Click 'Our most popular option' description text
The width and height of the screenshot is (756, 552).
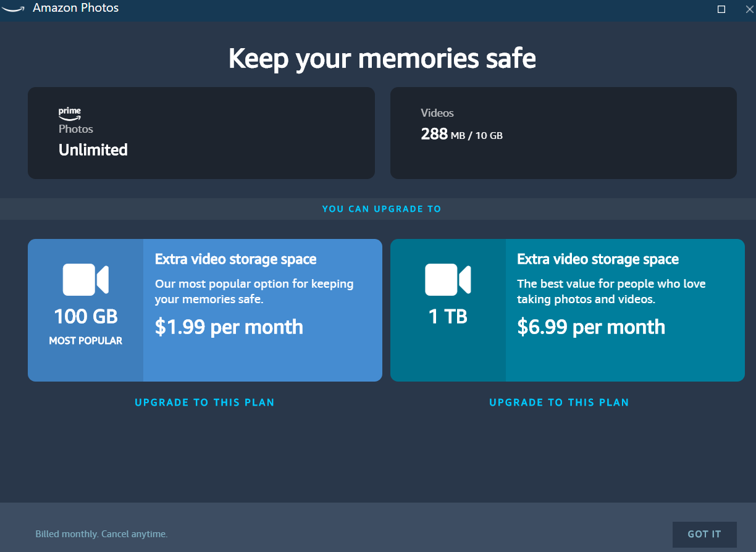pos(254,291)
